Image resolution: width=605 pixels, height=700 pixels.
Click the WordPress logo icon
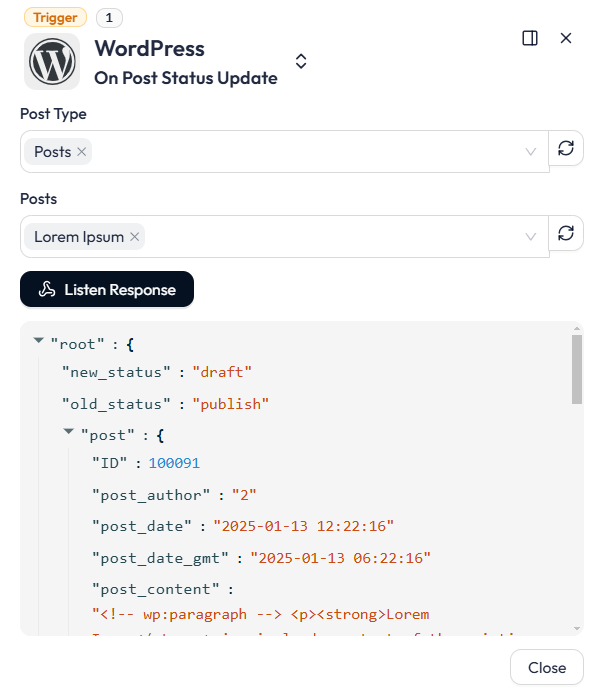(x=52, y=62)
